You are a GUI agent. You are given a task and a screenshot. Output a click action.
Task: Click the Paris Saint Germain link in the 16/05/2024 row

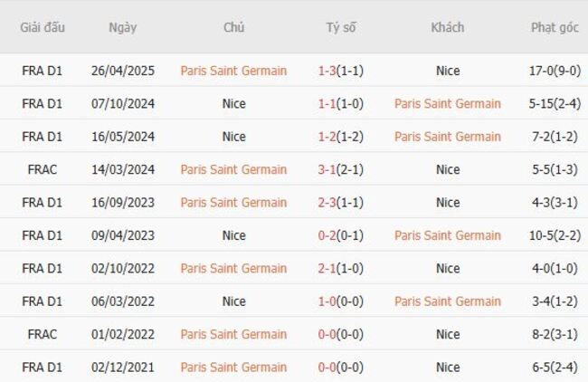(x=447, y=137)
